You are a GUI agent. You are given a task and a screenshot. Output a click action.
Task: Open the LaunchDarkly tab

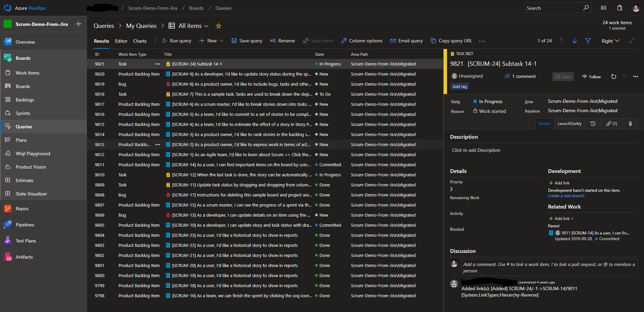pyautogui.click(x=569, y=124)
